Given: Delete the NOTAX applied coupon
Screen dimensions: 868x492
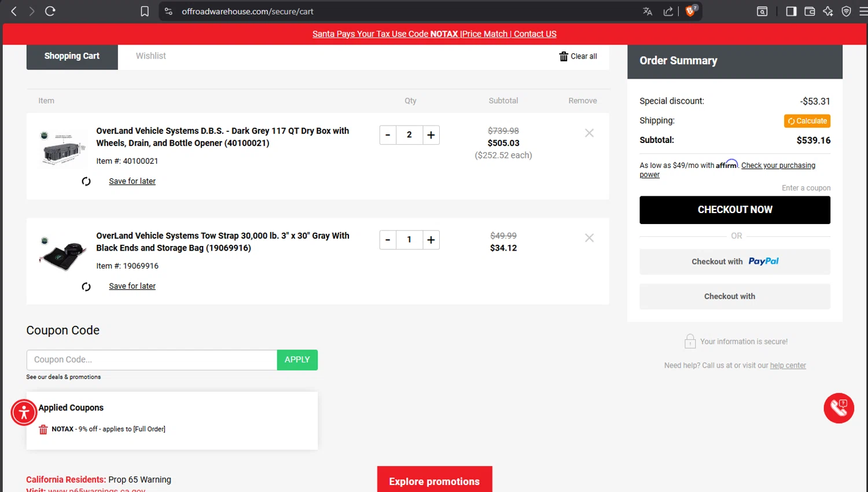Looking at the screenshot, I should coord(43,429).
